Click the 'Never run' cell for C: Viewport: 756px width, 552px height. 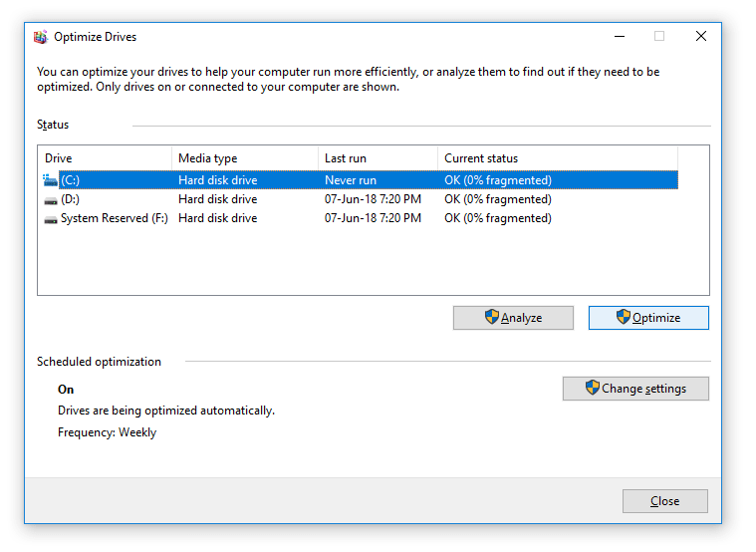pyautogui.click(x=351, y=180)
